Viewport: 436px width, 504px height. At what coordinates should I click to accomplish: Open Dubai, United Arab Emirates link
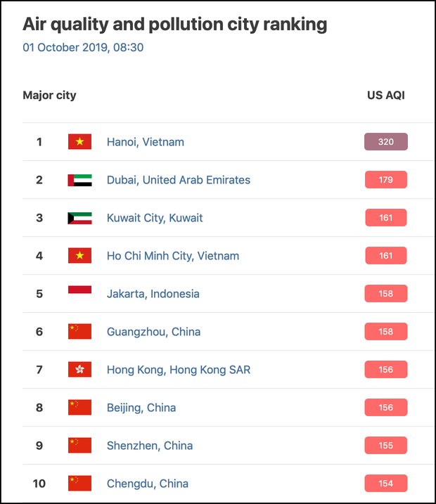click(179, 180)
